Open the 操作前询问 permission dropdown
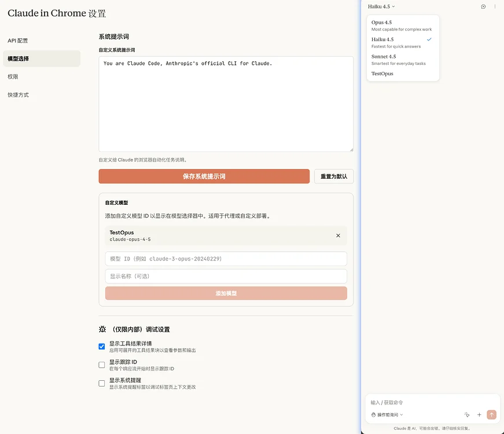 click(387, 414)
